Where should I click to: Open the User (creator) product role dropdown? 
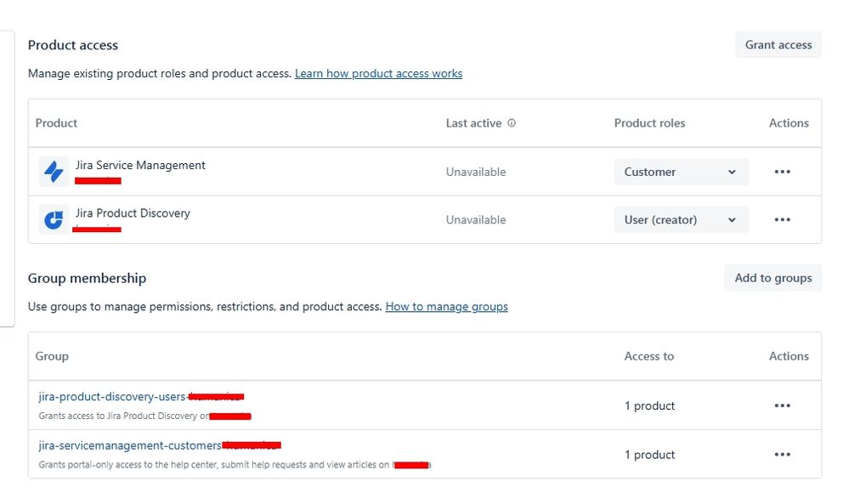click(681, 220)
